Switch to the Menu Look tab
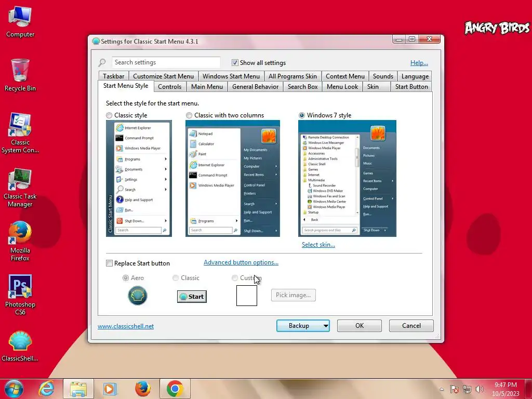Viewport: 532px width, 399px height. (342, 87)
